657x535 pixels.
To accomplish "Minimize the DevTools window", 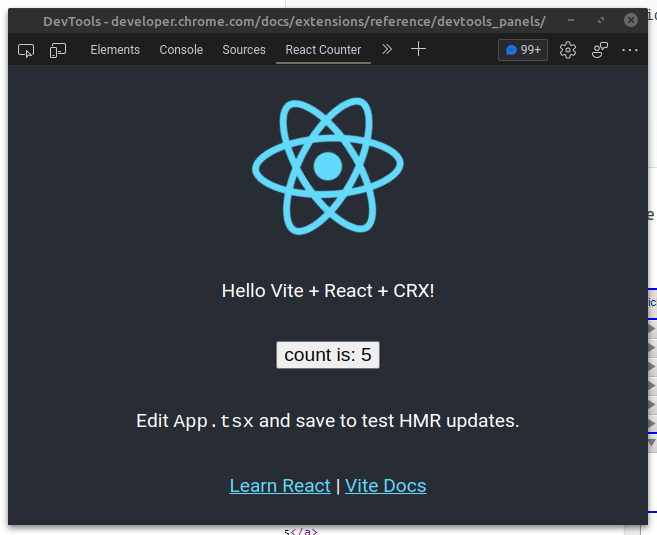I will coord(571,20).
